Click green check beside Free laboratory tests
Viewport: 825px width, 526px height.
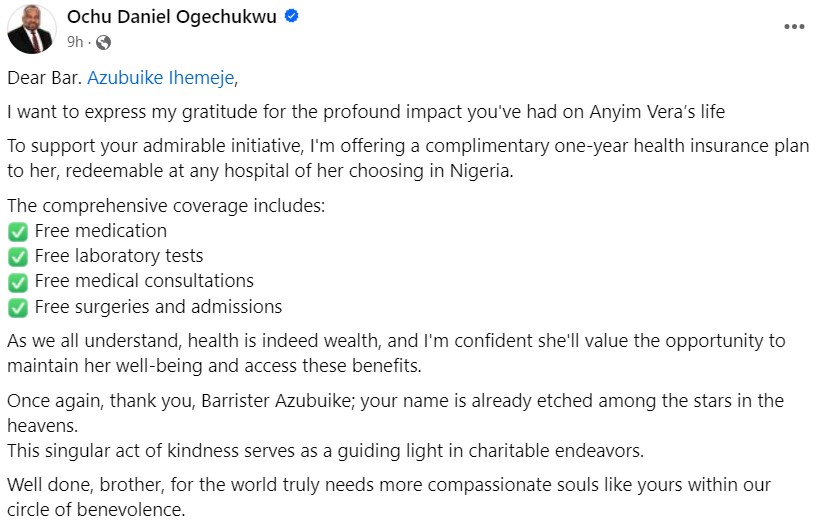pyautogui.click(x=18, y=257)
